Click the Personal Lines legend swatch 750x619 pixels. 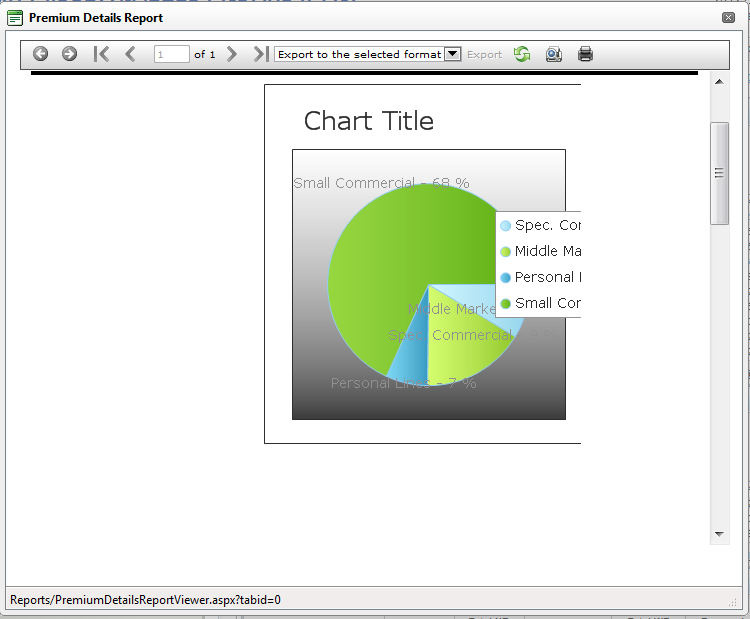point(506,277)
